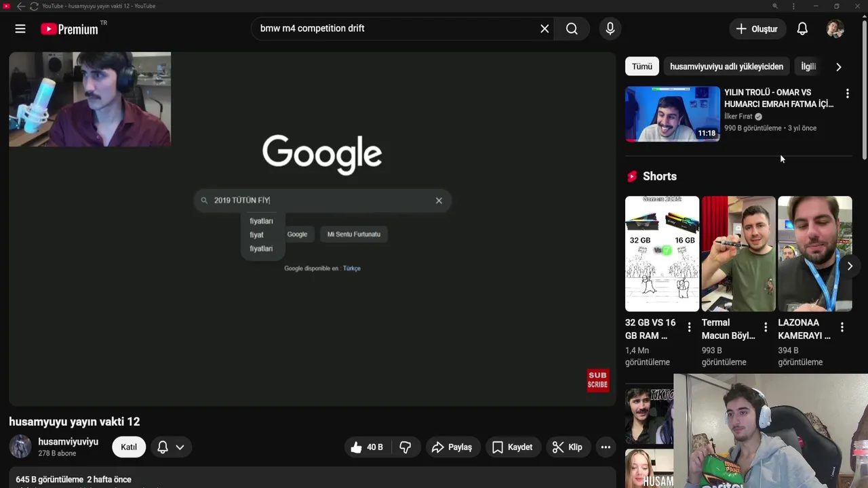Click the Klip clip button
This screenshot has height=488, width=868.
pyautogui.click(x=568, y=447)
